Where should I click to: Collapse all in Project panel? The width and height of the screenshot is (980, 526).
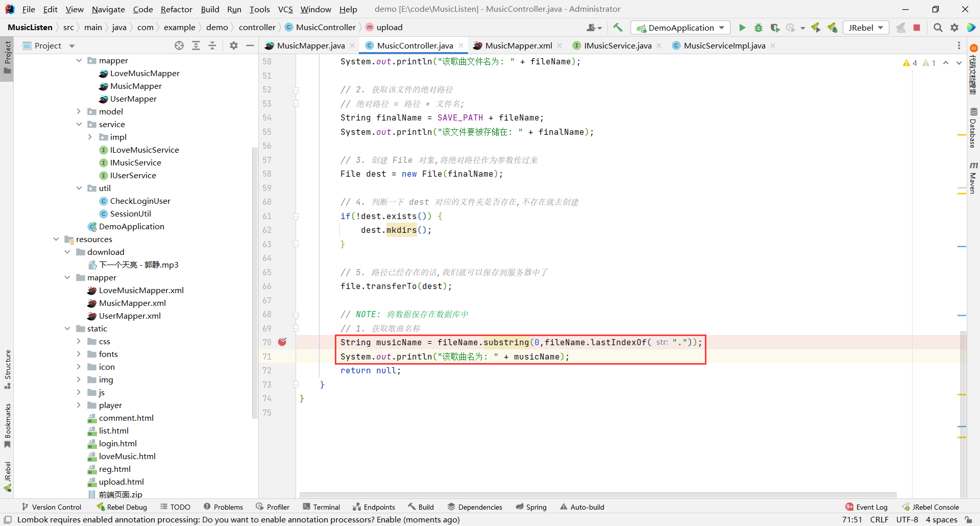point(212,45)
